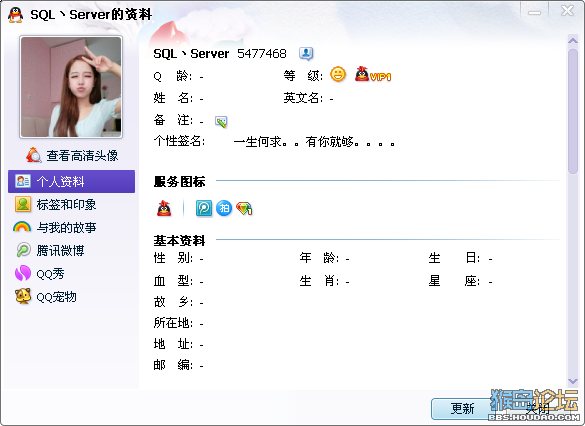Click the profile avatar photo
585x426 pixels.
pos(71,87)
